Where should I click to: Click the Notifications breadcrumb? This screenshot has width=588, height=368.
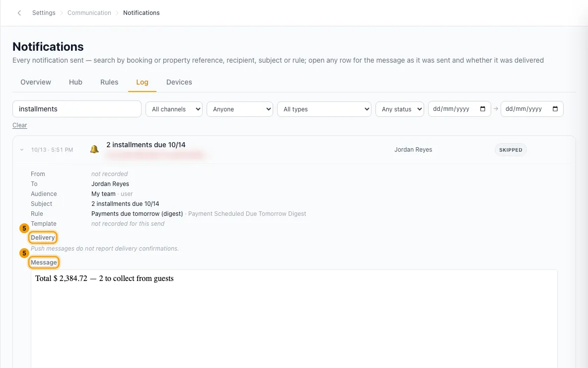[142, 13]
